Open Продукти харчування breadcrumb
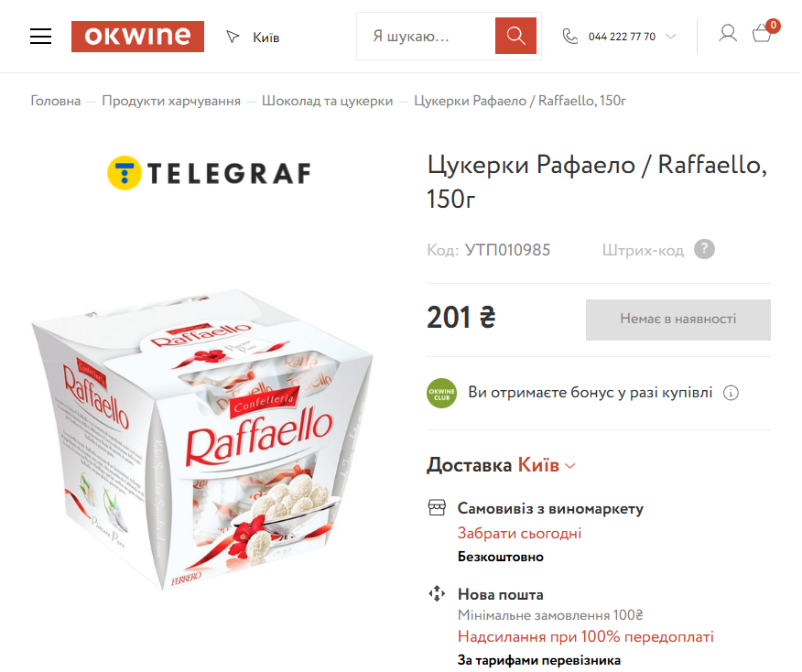 click(171, 101)
